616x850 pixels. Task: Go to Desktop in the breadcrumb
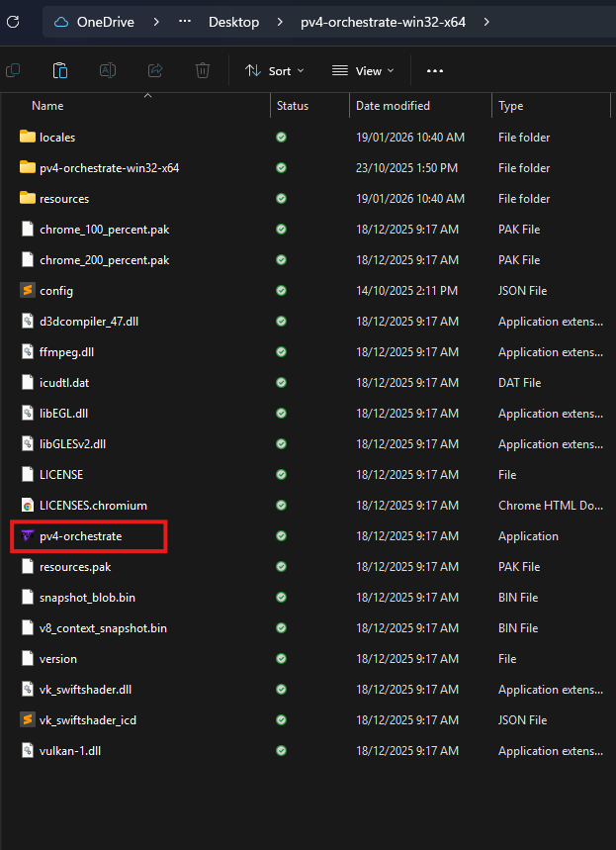[x=234, y=22]
